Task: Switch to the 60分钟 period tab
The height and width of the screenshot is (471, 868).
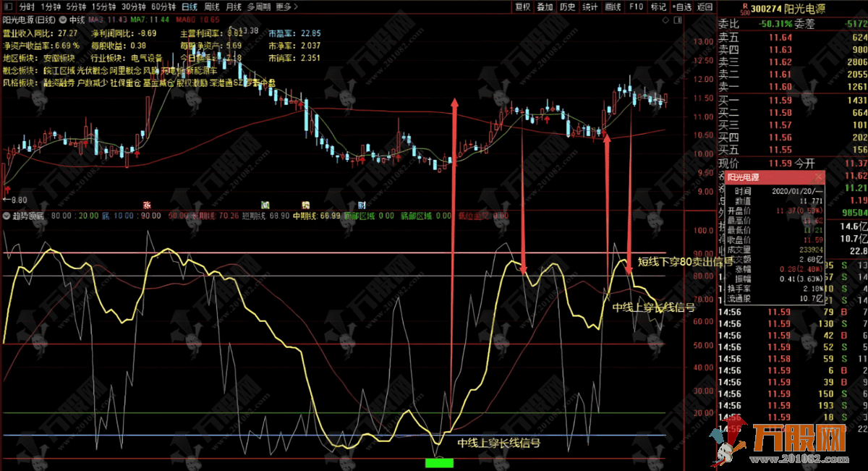Action: pos(161,7)
